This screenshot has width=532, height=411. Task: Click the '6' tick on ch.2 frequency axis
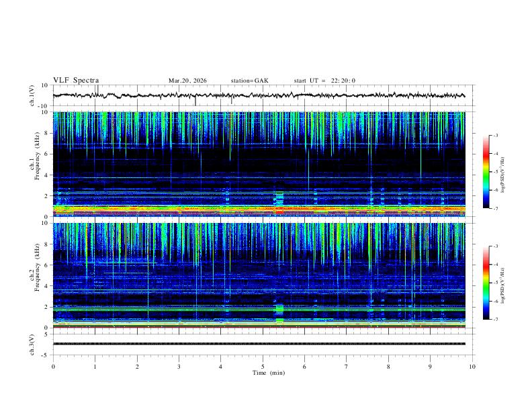click(x=46, y=265)
